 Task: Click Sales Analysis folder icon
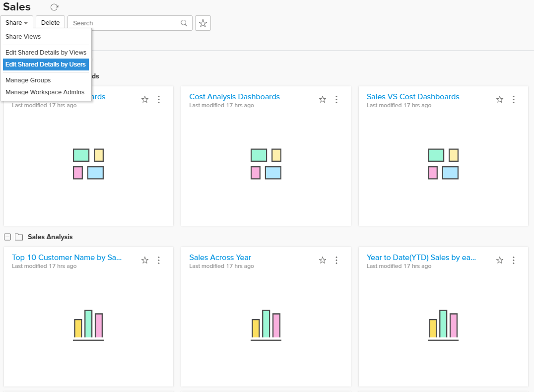coord(19,237)
